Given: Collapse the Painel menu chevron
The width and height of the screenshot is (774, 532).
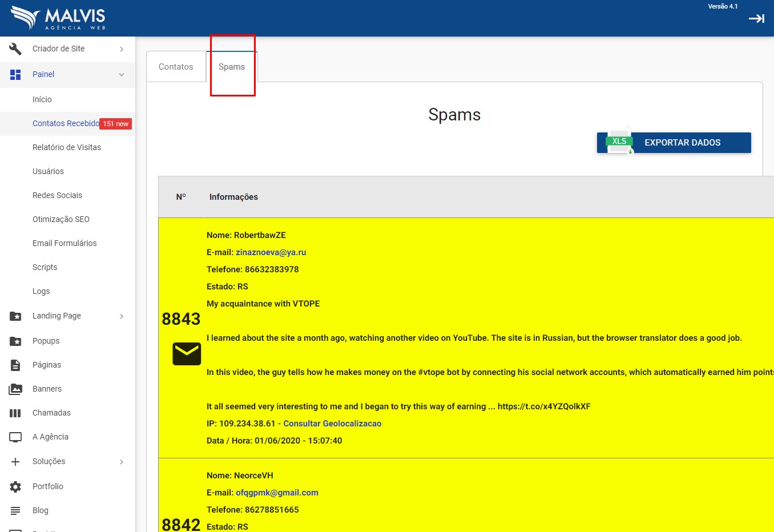Looking at the screenshot, I should tap(122, 75).
